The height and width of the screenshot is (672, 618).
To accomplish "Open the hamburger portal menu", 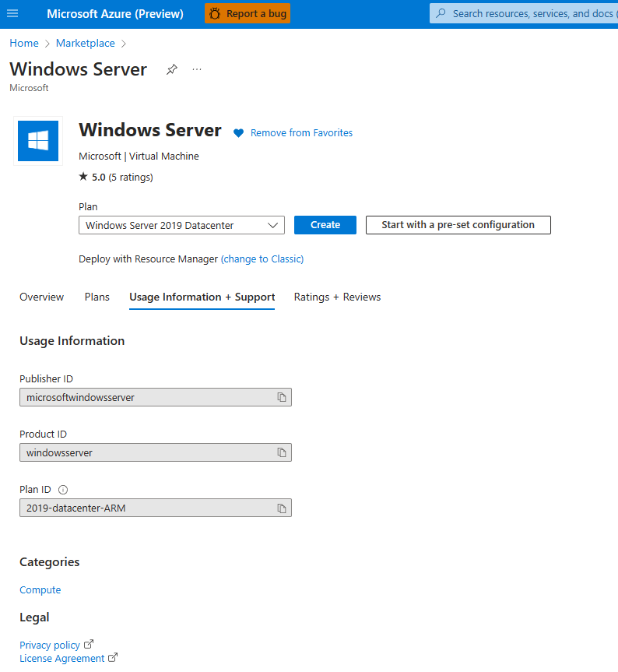I will click(x=12, y=14).
